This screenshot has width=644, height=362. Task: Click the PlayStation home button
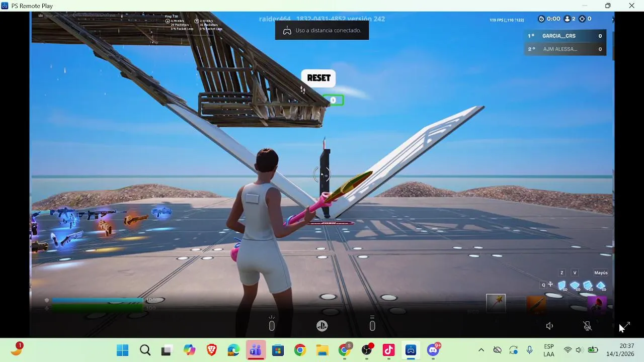322,326
